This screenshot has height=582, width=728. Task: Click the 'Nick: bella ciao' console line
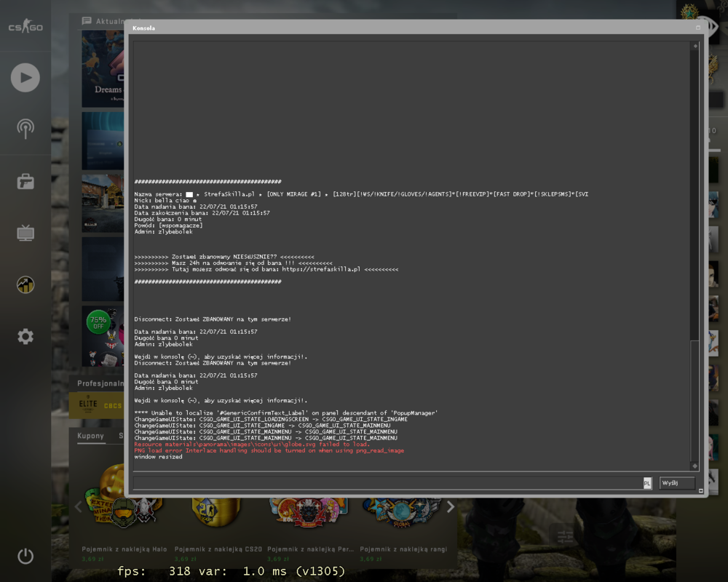(165, 201)
